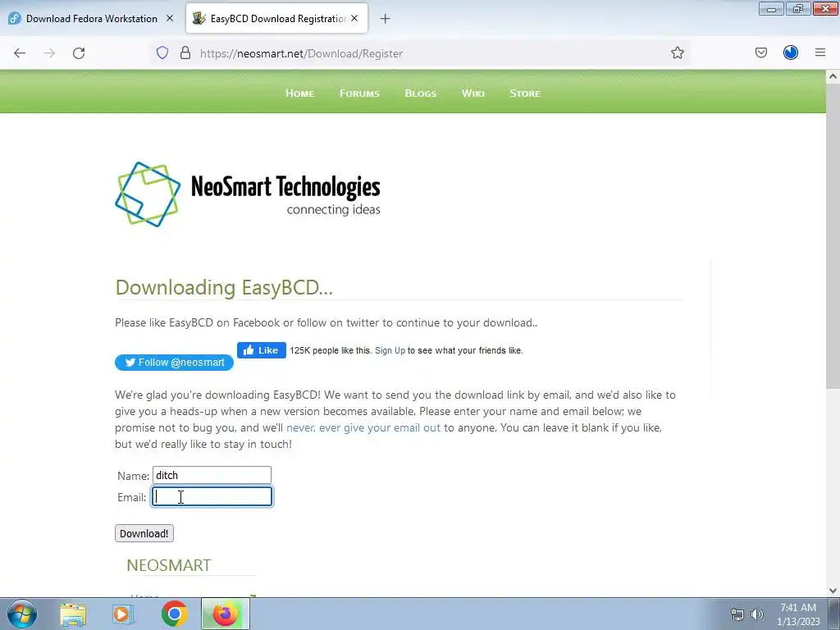Open the Firefox account avatar icon
This screenshot has width=840, height=630.
[791, 52]
